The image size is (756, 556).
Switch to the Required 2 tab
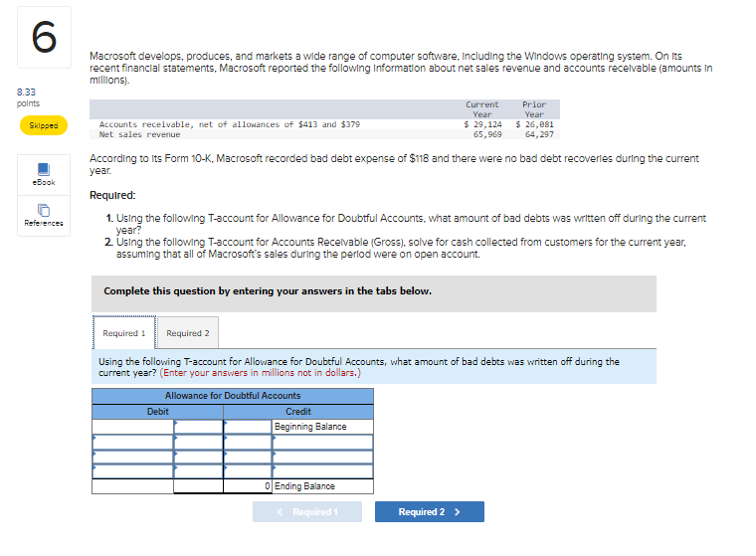tap(188, 333)
